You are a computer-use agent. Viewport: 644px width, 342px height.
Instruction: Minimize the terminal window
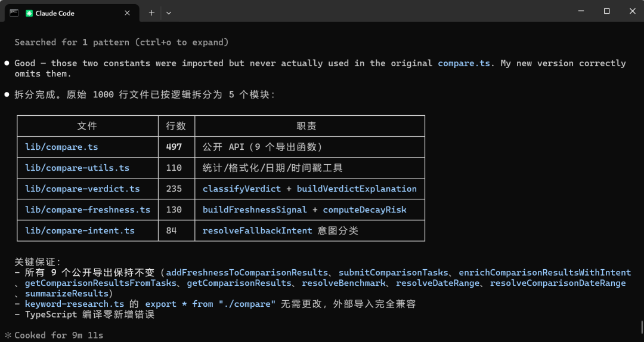[581, 11]
